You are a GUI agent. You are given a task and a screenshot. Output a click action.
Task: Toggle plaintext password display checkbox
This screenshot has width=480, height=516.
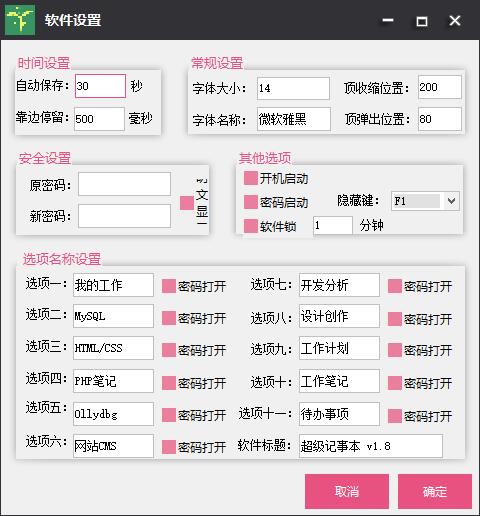coord(187,203)
